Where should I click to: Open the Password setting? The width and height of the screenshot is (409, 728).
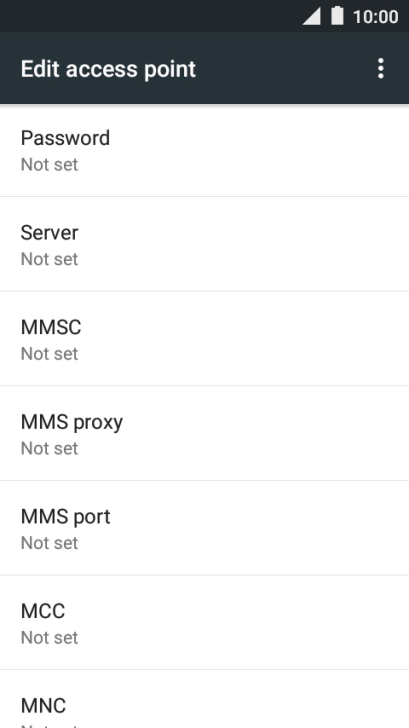pos(204,150)
